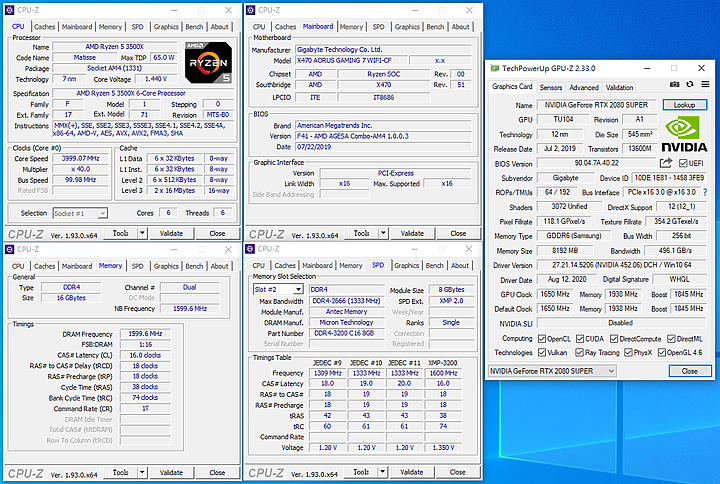This screenshot has height=484, width=720.
Task: Toggle the DirectCompute checkbox
Action: (614, 339)
